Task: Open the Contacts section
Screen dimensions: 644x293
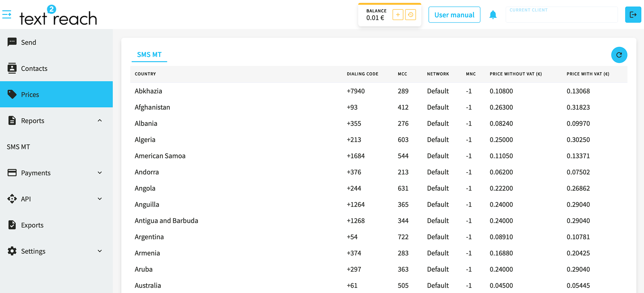Action: [34, 69]
